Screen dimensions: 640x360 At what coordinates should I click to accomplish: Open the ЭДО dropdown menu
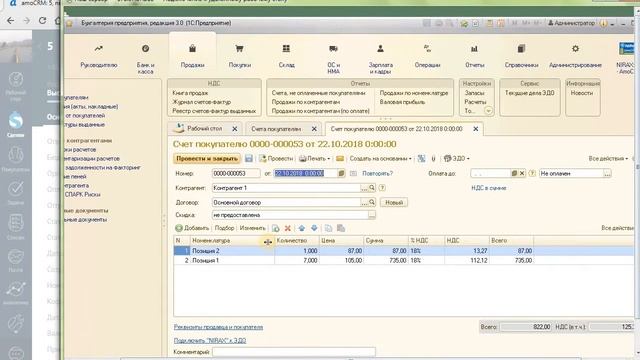coord(456,158)
